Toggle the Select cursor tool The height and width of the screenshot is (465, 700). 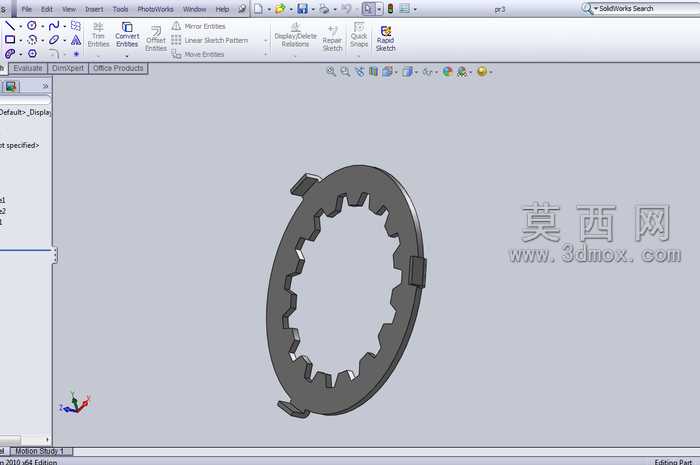pyautogui.click(x=369, y=8)
